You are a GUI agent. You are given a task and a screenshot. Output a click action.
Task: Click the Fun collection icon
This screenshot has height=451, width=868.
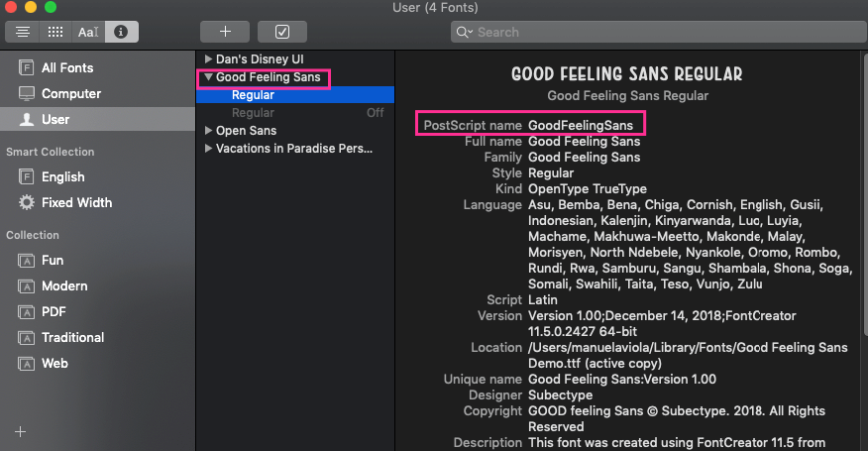click(x=26, y=261)
